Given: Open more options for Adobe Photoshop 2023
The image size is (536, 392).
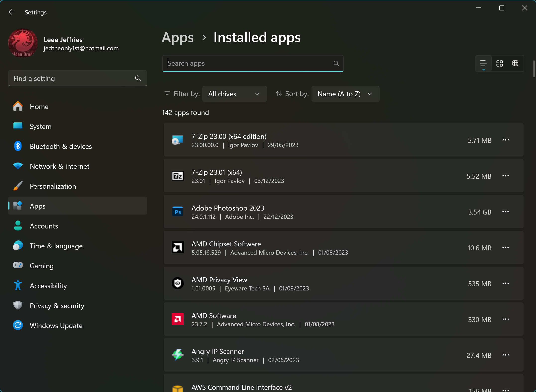Looking at the screenshot, I should click(x=506, y=212).
